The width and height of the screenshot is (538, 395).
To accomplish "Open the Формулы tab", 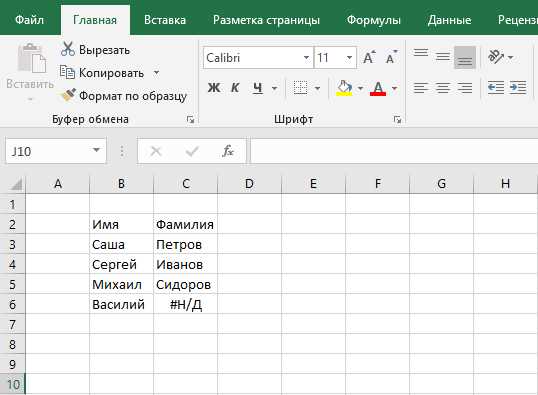I will click(374, 20).
